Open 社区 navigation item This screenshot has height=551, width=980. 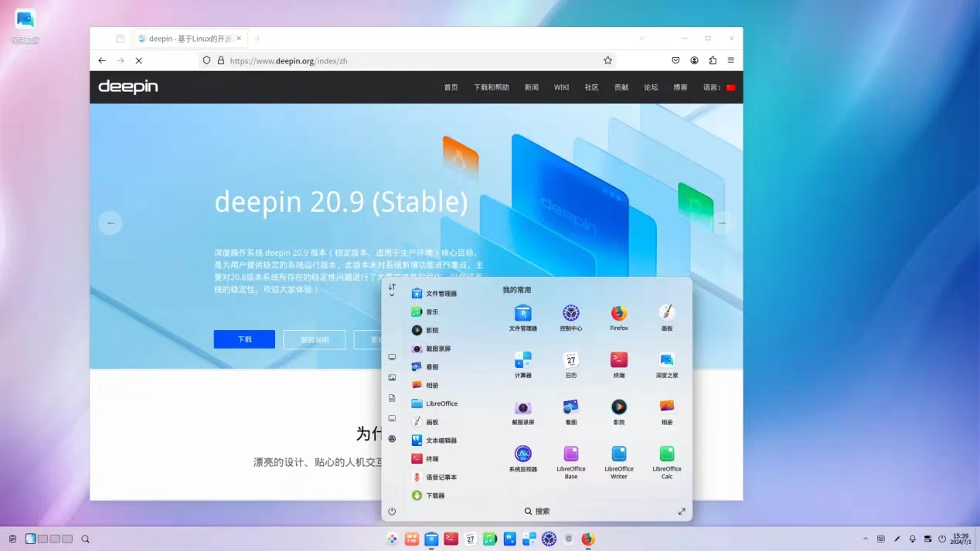click(x=592, y=87)
